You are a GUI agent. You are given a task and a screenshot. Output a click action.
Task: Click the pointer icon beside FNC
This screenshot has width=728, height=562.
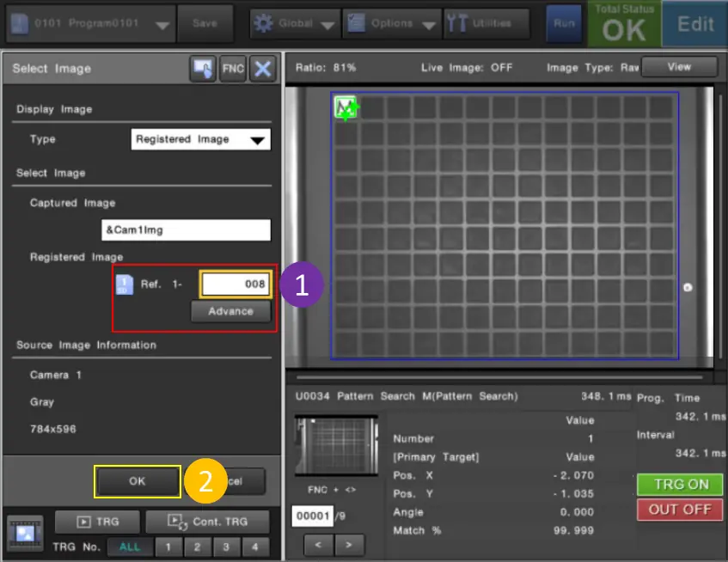203,70
